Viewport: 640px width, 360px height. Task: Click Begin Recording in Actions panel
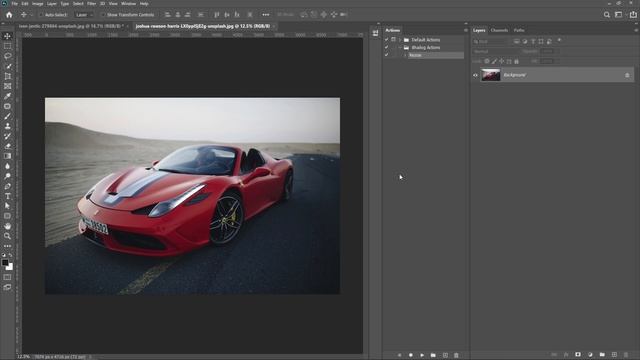click(411, 355)
